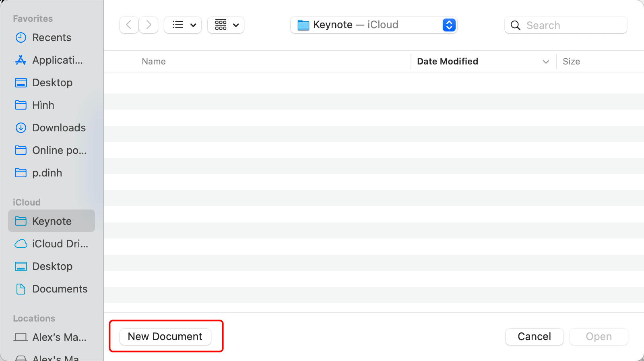This screenshot has width=644, height=361.
Task: Open the Online po... folder
Action: pyautogui.click(x=52, y=150)
